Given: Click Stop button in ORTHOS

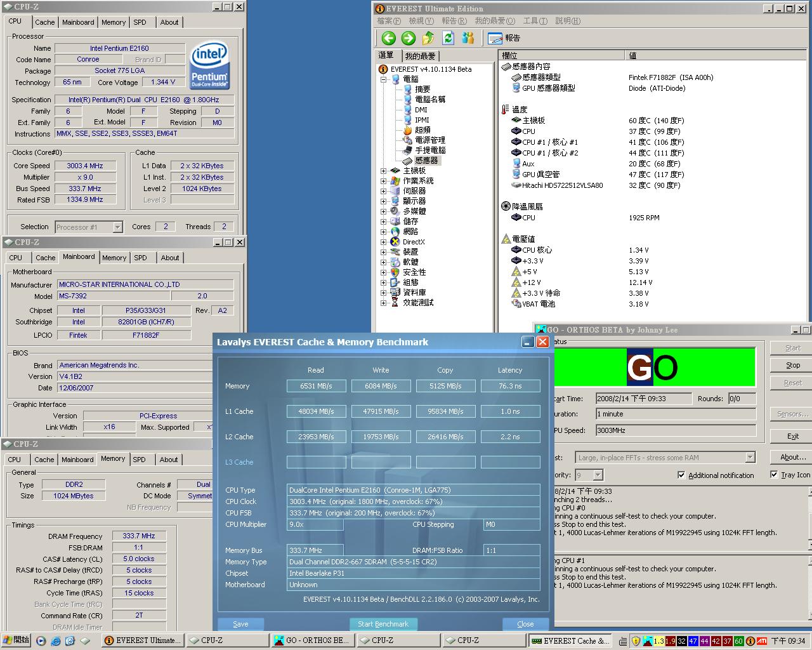Looking at the screenshot, I should pos(793,366).
